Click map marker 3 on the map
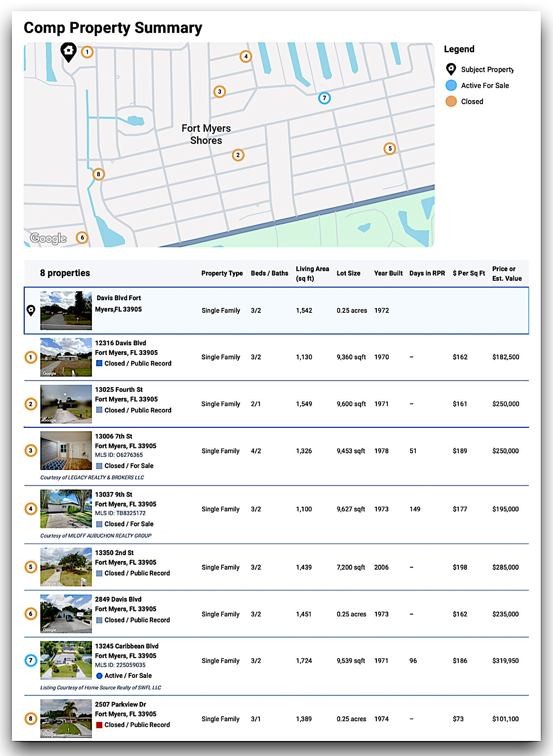This screenshot has height=756, width=553. (x=219, y=92)
